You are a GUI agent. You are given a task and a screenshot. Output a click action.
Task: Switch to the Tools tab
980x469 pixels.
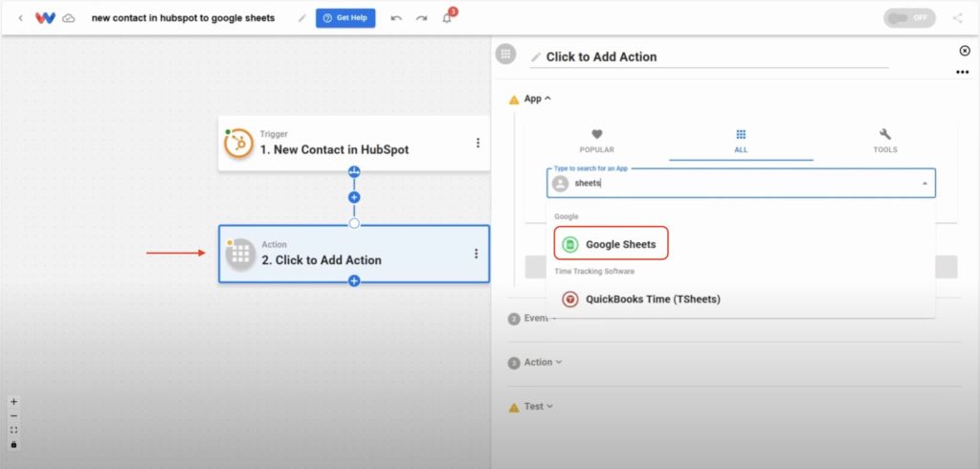point(885,142)
